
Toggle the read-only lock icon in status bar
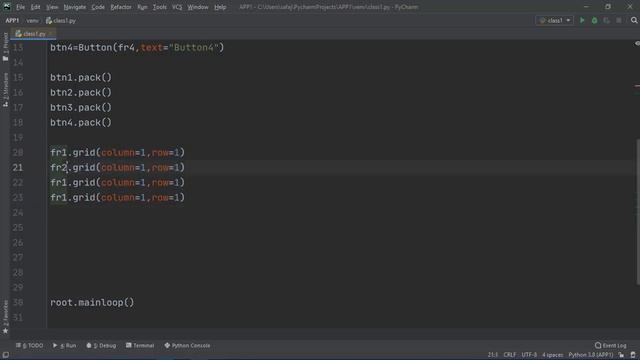tap(621, 355)
